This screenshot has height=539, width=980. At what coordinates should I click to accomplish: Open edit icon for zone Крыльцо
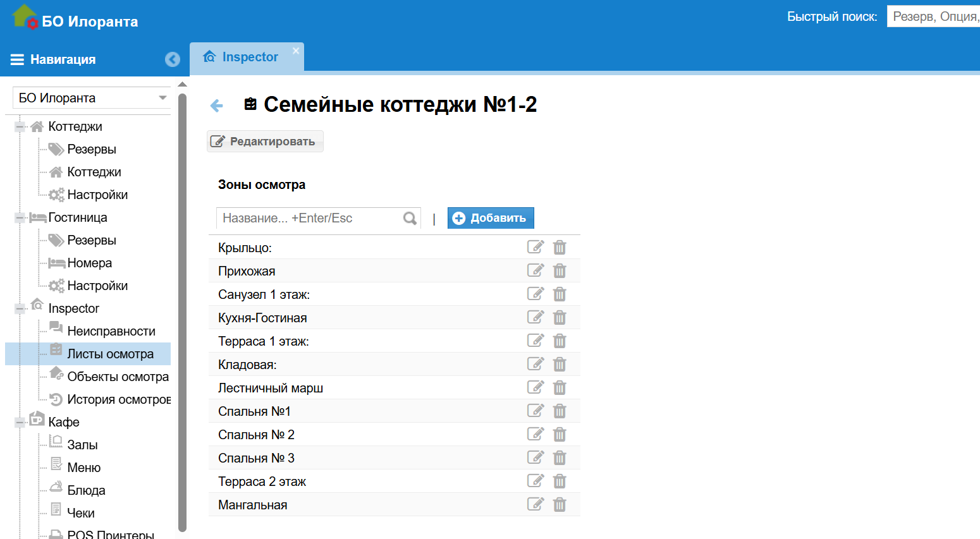pos(536,247)
